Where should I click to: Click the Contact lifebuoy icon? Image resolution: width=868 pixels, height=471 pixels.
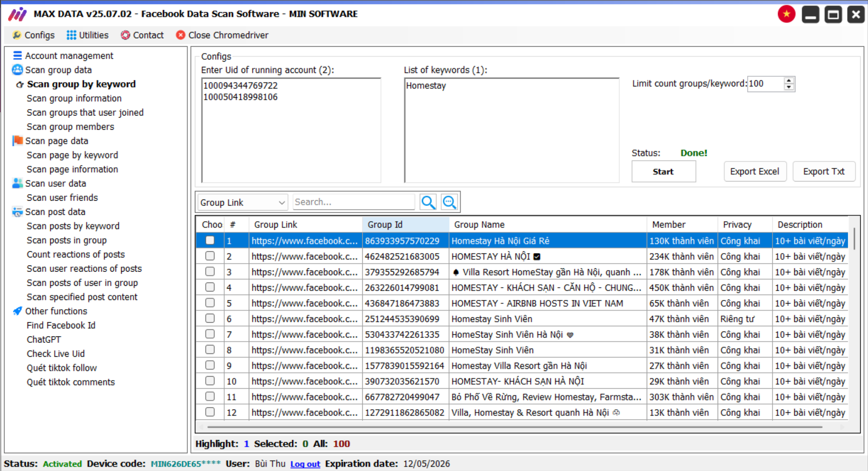[126, 35]
